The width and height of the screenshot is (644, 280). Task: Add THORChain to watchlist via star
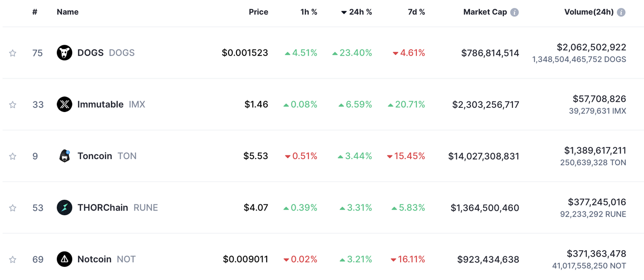coord(13,208)
